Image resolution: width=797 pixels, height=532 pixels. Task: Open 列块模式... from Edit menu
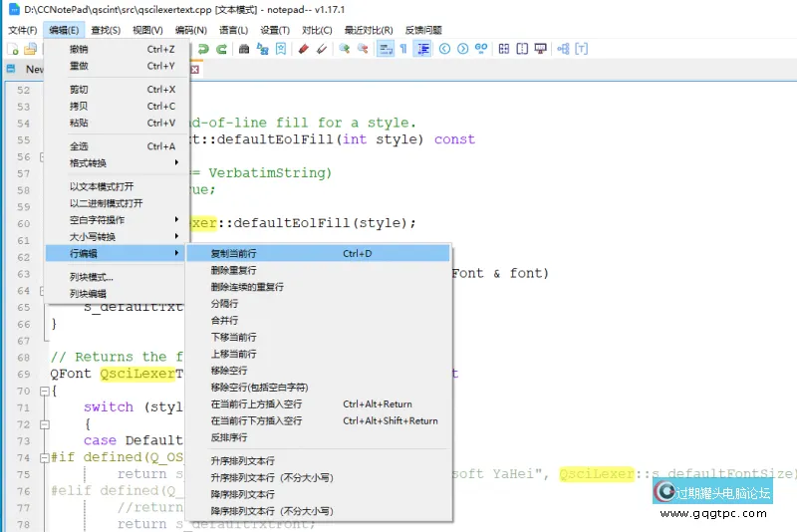coord(117,277)
